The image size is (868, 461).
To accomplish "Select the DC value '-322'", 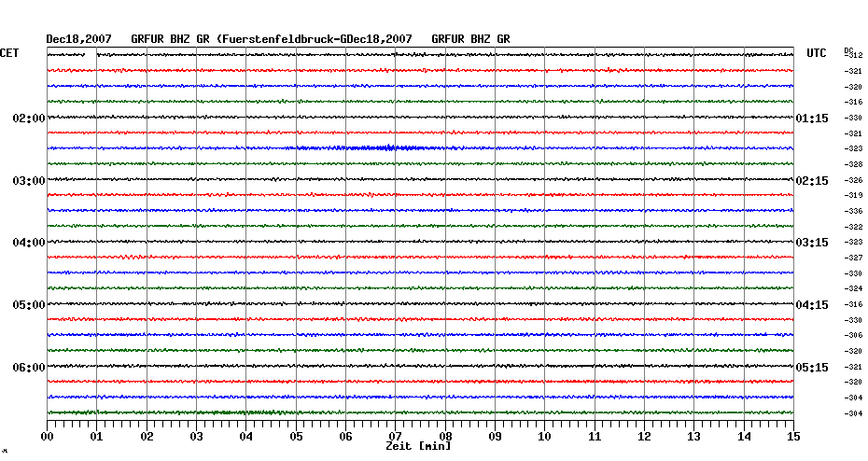I will [853, 227].
